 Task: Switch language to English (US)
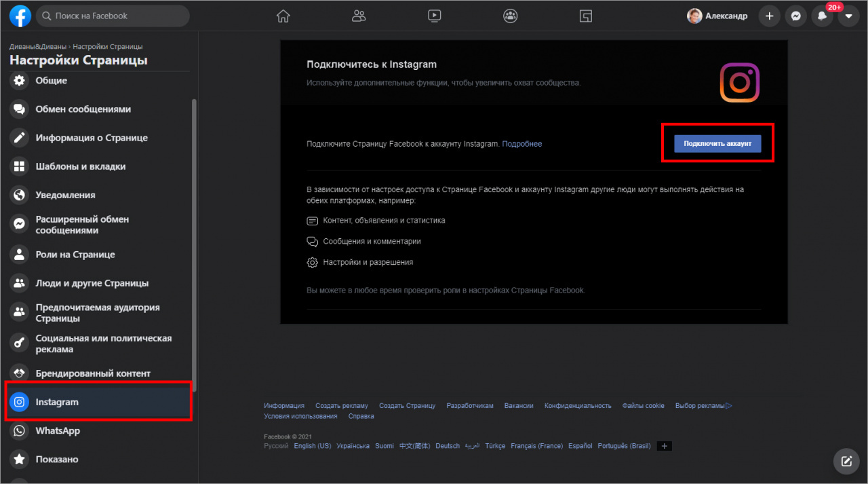(x=313, y=446)
